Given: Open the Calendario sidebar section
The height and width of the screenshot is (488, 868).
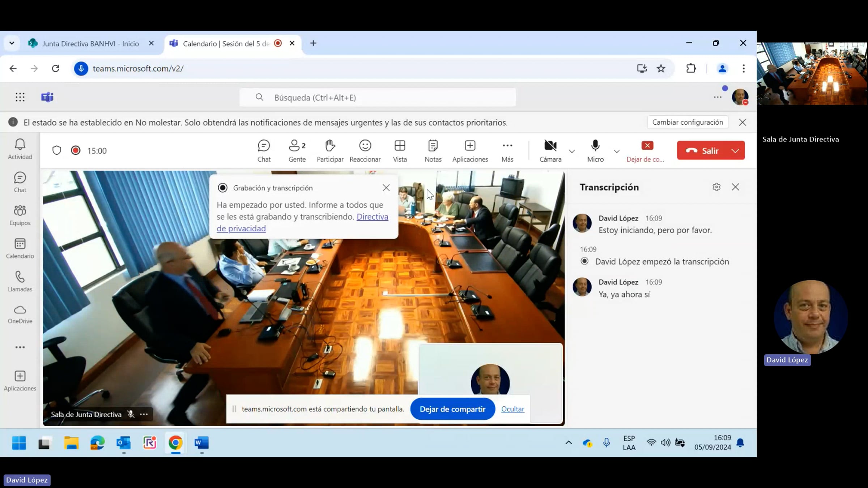Looking at the screenshot, I should pyautogui.click(x=20, y=248).
